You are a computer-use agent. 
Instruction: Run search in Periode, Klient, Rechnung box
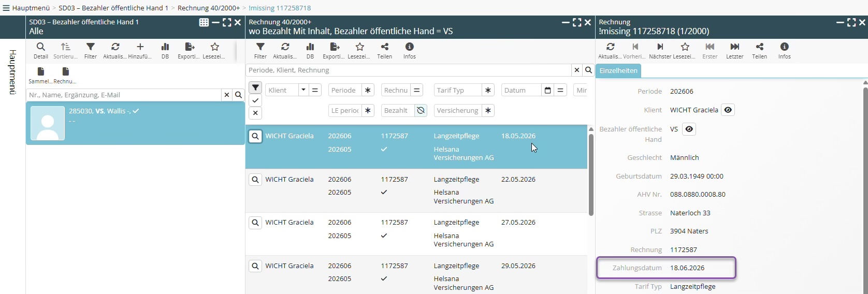589,70
